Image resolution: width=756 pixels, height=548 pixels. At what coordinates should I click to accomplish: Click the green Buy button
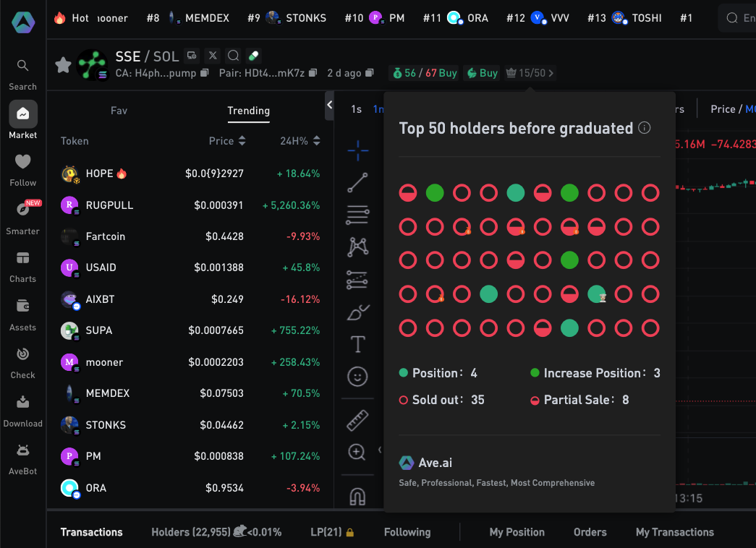(482, 73)
